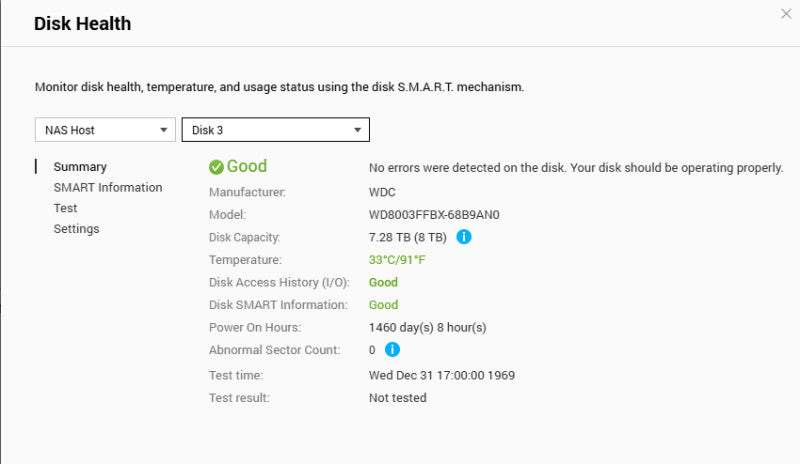Click the manufacturer value WDC
The height and width of the screenshot is (464, 800).
(x=382, y=192)
